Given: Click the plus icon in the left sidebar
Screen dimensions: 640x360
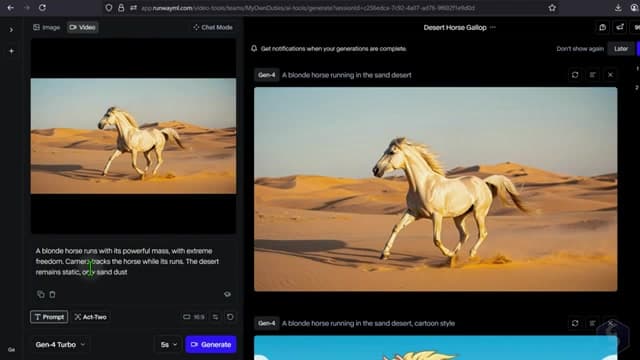Looking at the screenshot, I should click(11, 51).
